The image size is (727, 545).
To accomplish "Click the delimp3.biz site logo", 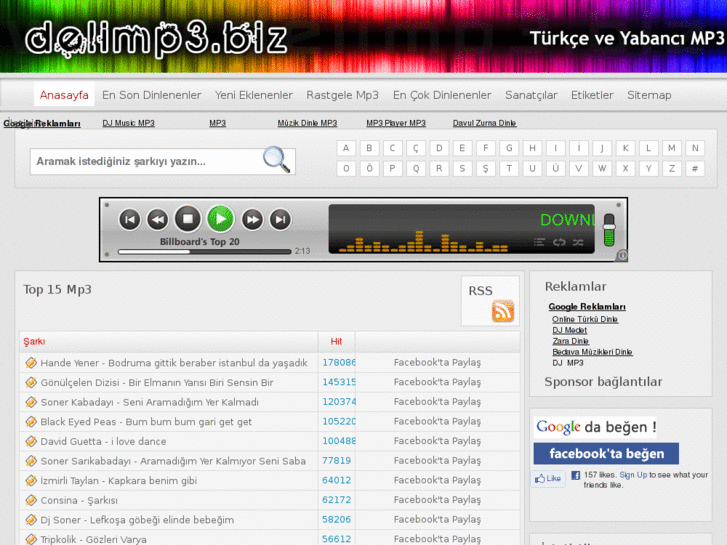I will 156,38.
